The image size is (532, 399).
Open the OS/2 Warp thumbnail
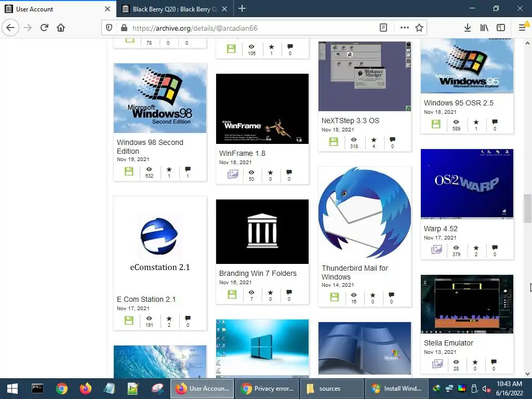(x=467, y=183)
